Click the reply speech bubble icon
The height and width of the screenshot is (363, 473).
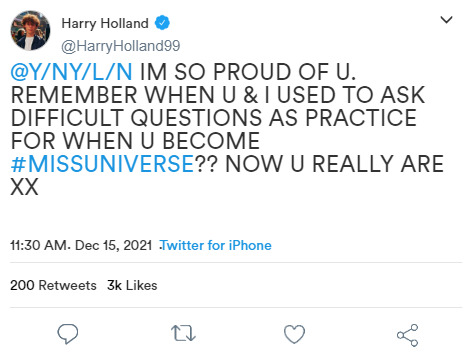coord(68,334)
